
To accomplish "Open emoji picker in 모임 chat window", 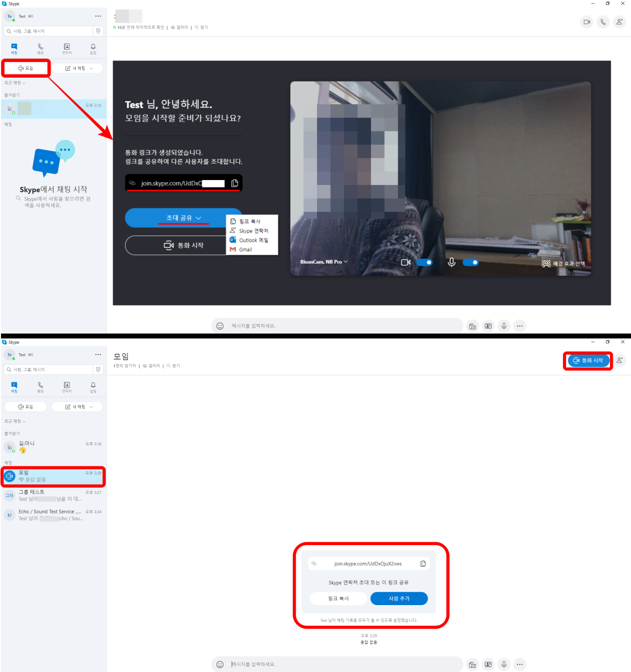I will tap(220, 664).
